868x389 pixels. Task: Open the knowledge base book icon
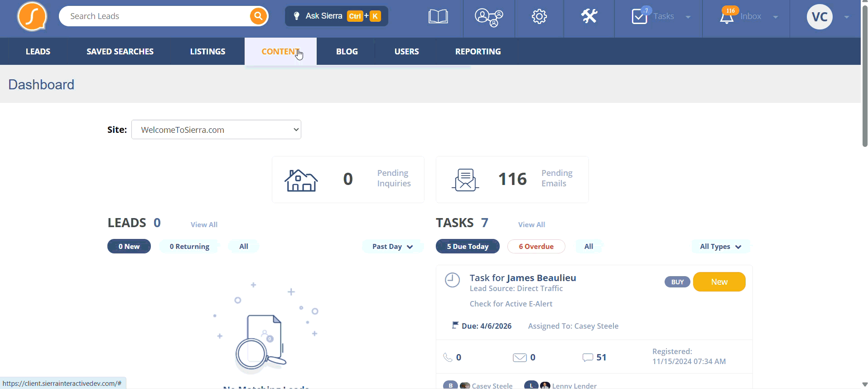pyautogui.click(x=438, y=17)
